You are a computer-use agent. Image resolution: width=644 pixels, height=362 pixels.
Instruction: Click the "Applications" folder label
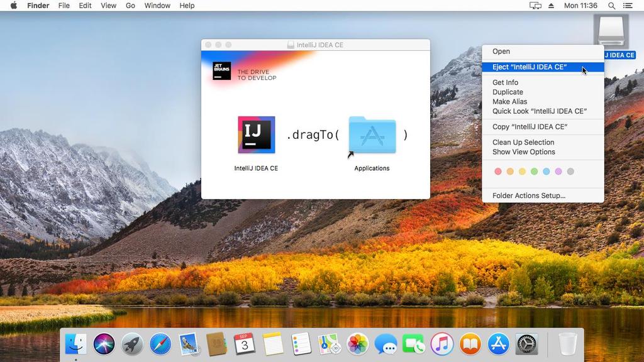[372, 168]
